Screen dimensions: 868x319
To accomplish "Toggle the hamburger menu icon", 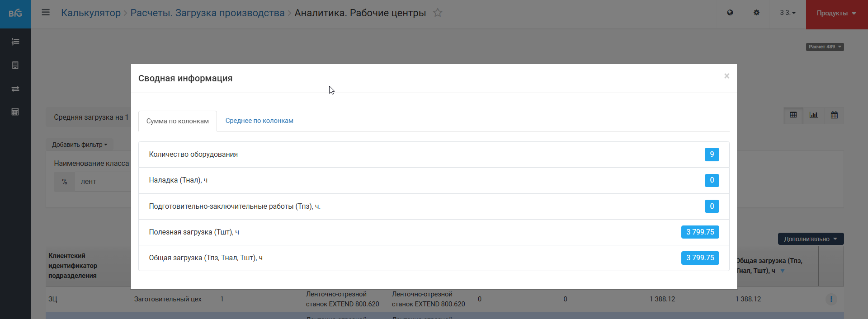I will [46, 13].
